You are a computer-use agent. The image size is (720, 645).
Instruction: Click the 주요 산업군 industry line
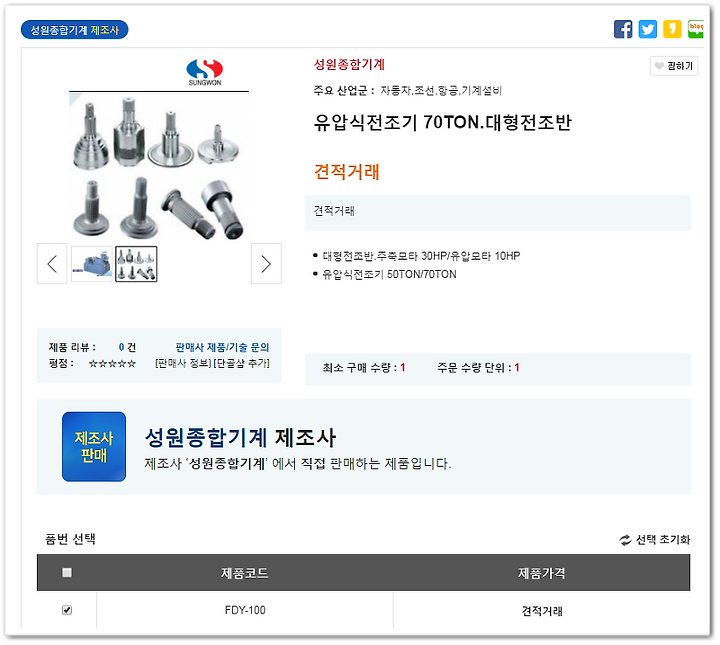tap(408, 90)
